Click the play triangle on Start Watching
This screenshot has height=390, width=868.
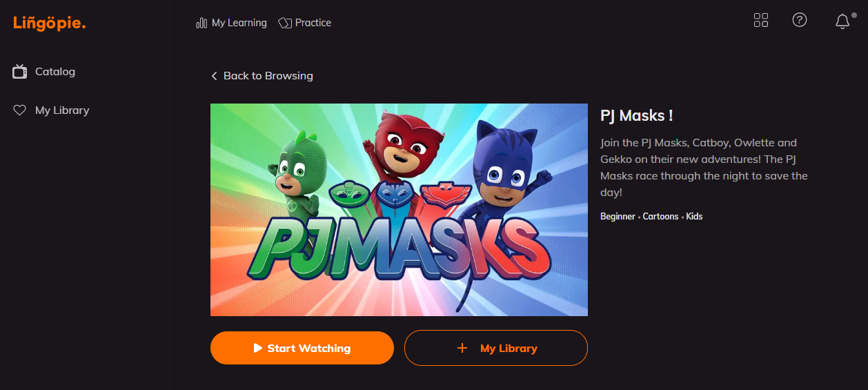(257, 348)
